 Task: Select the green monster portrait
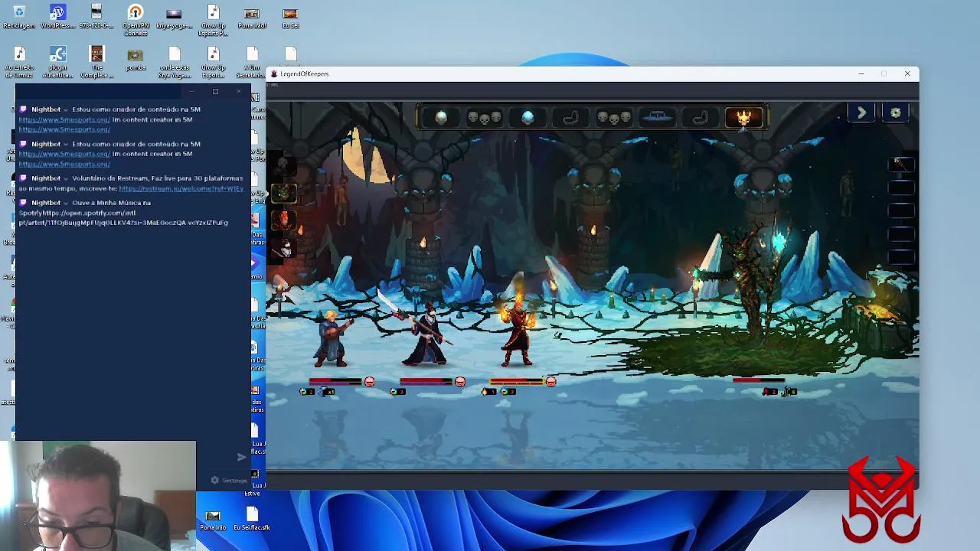pos(284,193)
